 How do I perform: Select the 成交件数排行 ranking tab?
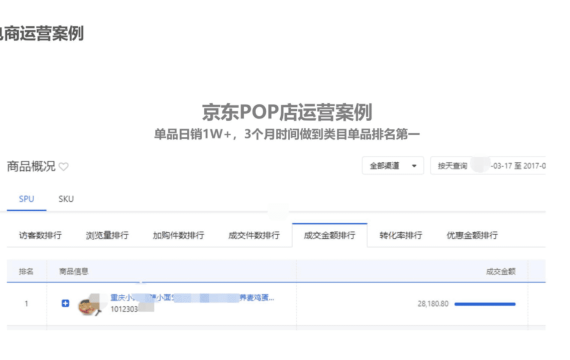point(254,236)
